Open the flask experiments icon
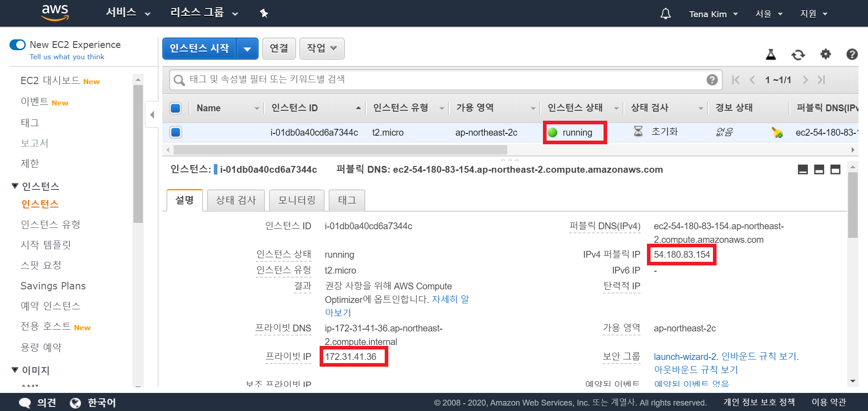This screenshot has height=411, width=868. point(771,55)
